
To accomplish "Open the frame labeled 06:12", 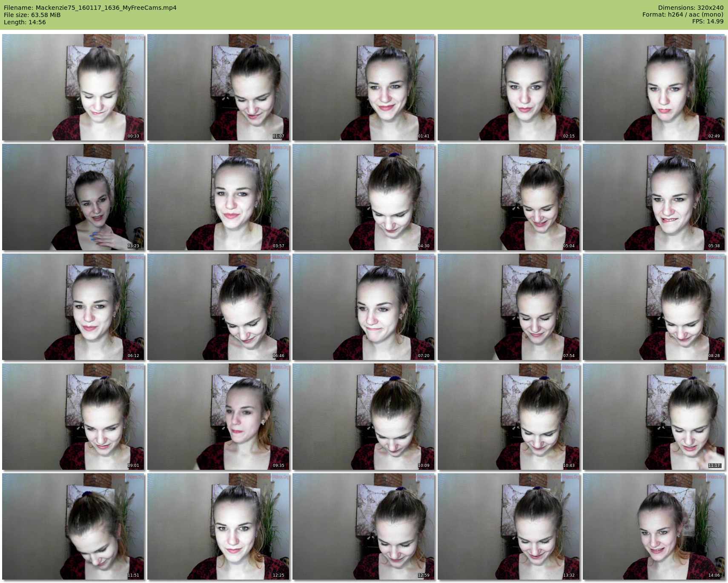I will [73, 307].
